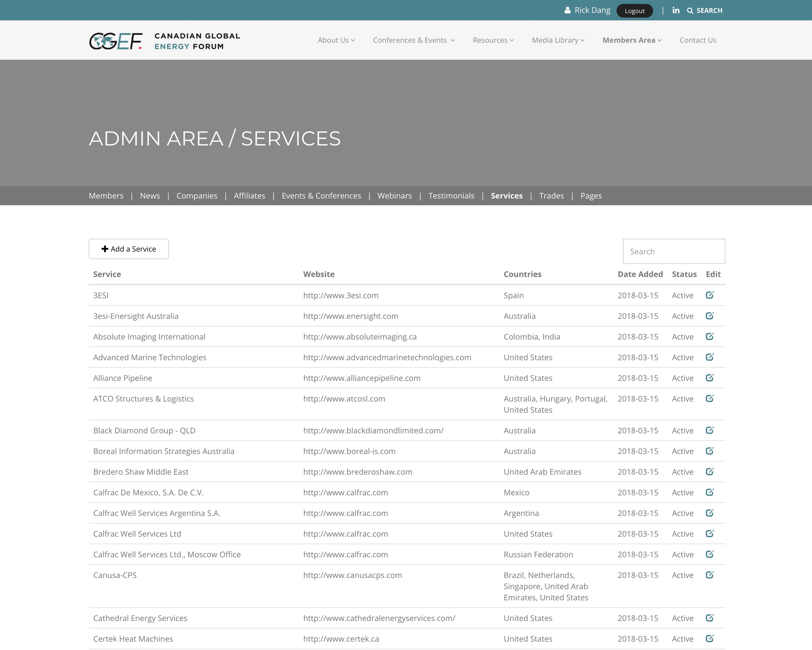
Task: Click the Rick Dang username link
Action: [x=592, y=10]
